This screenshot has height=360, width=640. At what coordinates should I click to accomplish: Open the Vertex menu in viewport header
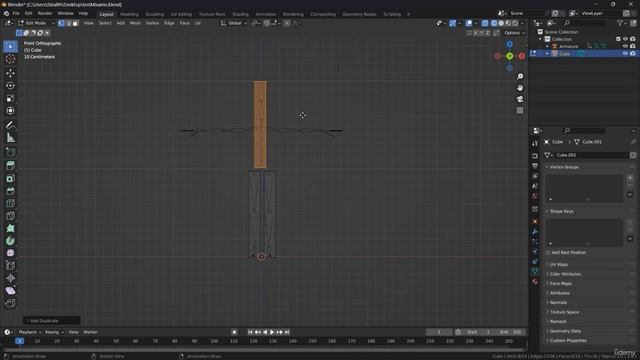(152, 23)
